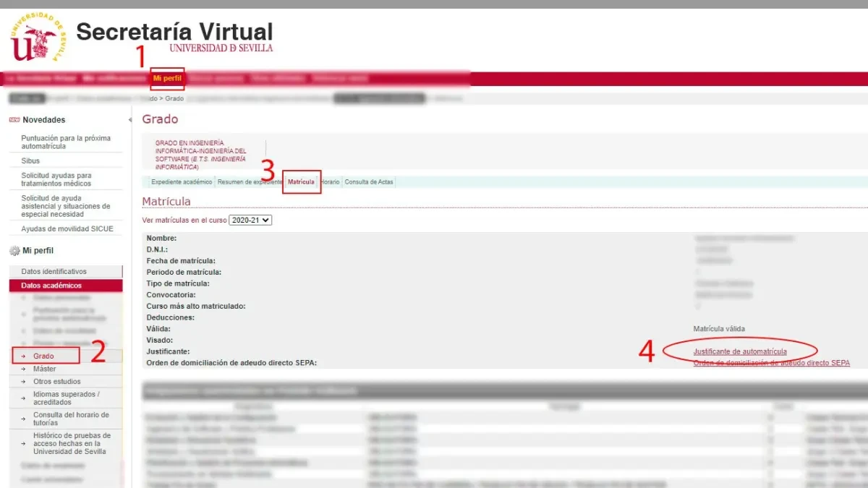
Task: Select the Matrícula tab
Action: (x=301, y=182)
